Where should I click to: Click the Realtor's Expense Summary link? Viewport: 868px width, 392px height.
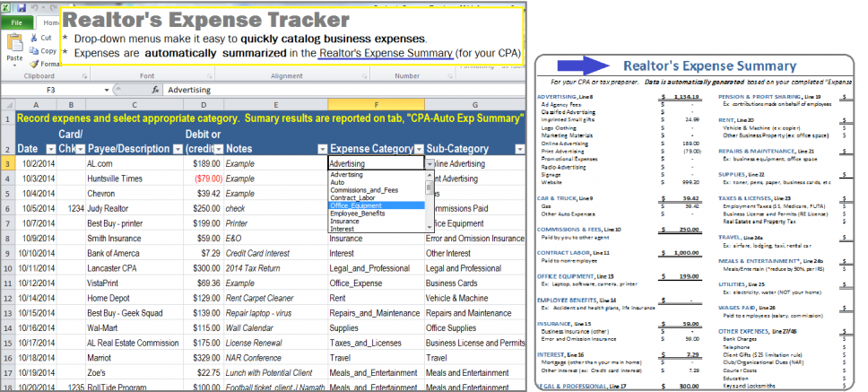click(x=386, y=53)
